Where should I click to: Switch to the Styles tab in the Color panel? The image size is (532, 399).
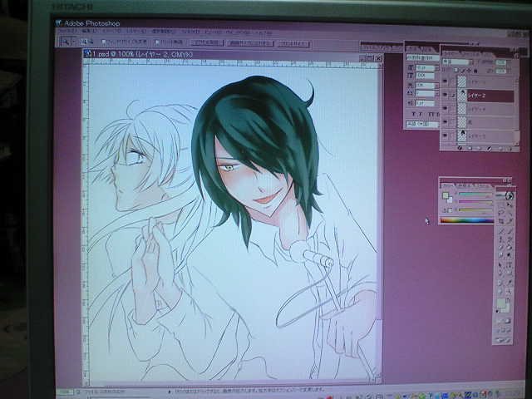[x=481, y=185]
